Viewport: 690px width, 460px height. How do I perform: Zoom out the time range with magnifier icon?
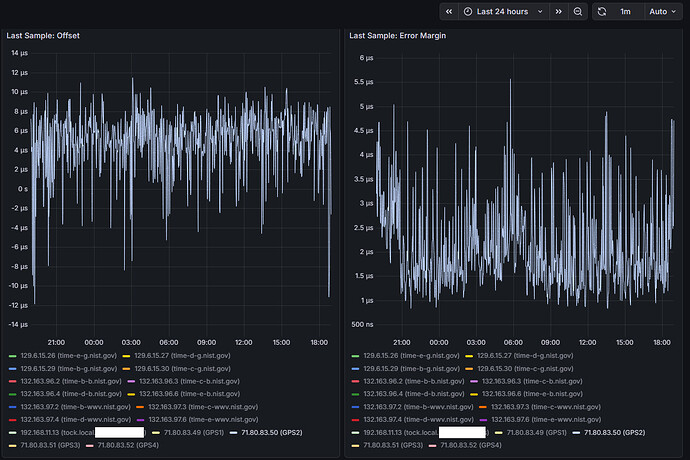point(578,12)
